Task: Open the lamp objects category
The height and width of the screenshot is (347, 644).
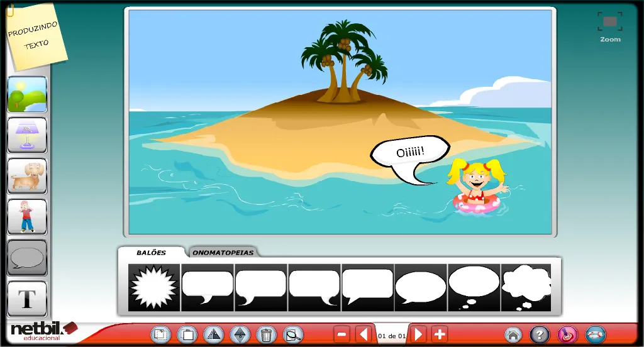Action: click(27, 135)
